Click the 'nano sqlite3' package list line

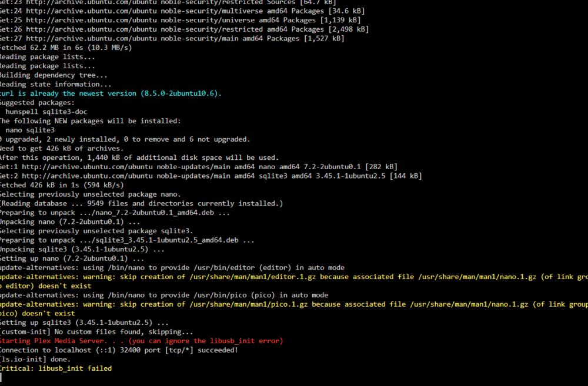(x=30, y=130)
